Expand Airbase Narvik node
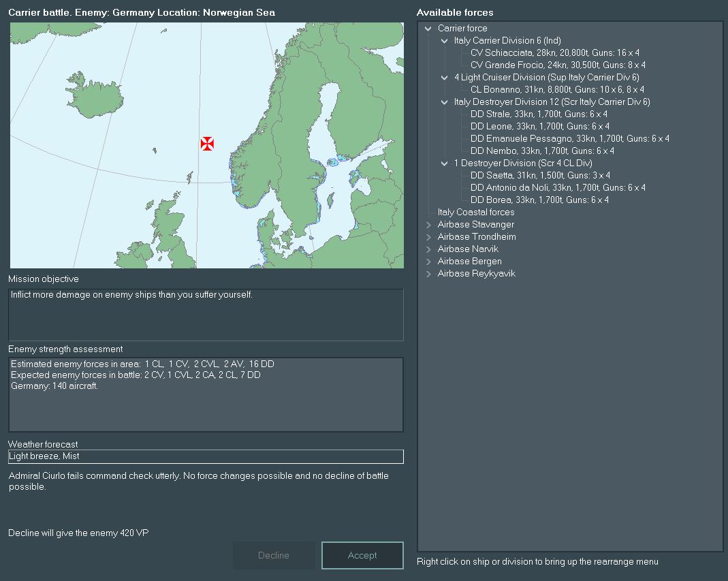The image size is (728, 581). (428, 249)
